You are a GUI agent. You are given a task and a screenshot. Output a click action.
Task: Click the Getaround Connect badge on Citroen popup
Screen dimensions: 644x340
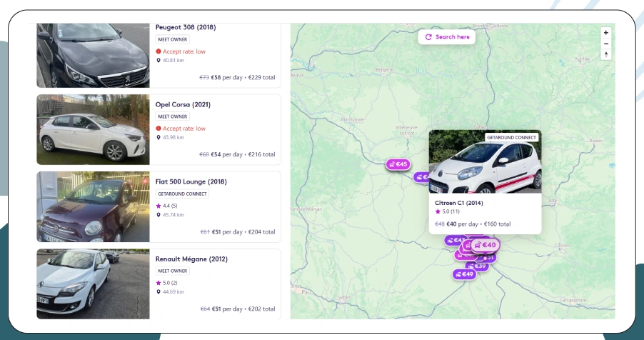tap(511, 137)
